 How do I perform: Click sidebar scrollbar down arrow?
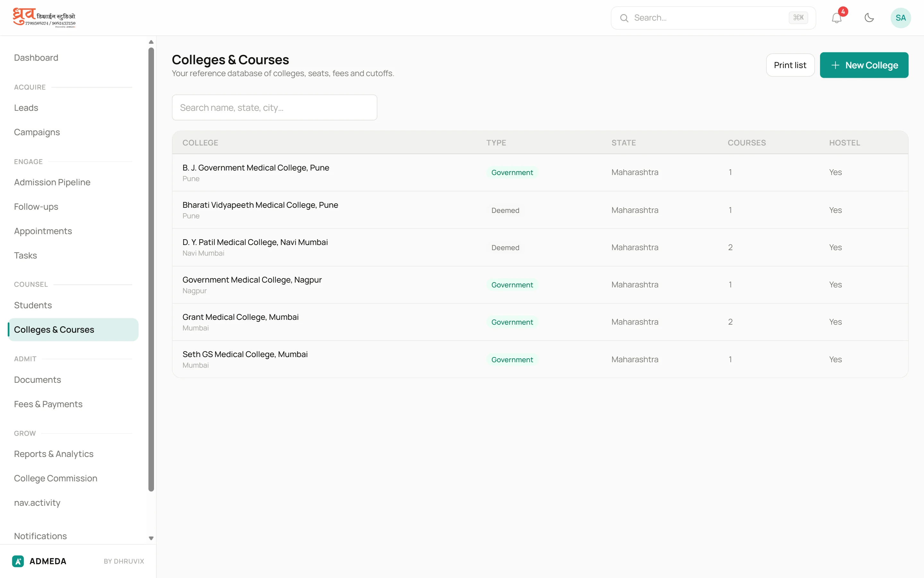click(151, 538)
